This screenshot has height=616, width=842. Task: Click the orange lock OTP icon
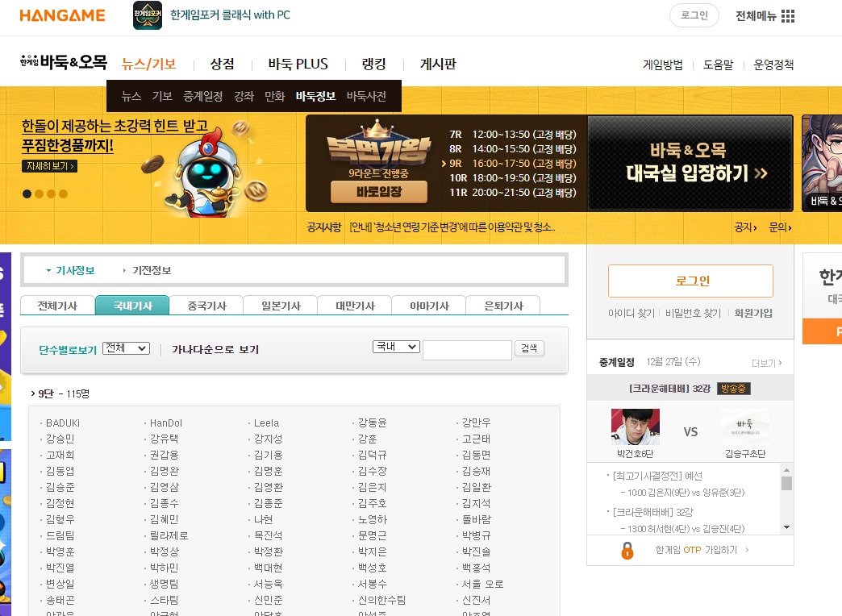point(627,550)
